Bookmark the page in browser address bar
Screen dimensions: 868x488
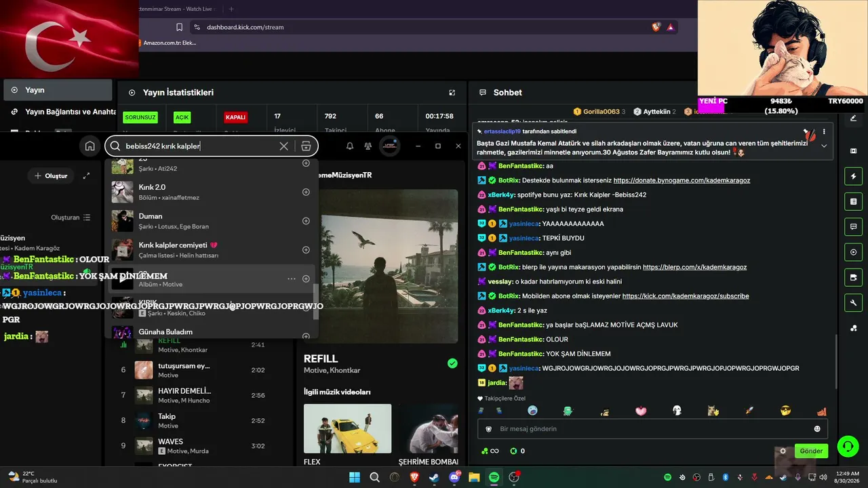[x=179, y=27]
